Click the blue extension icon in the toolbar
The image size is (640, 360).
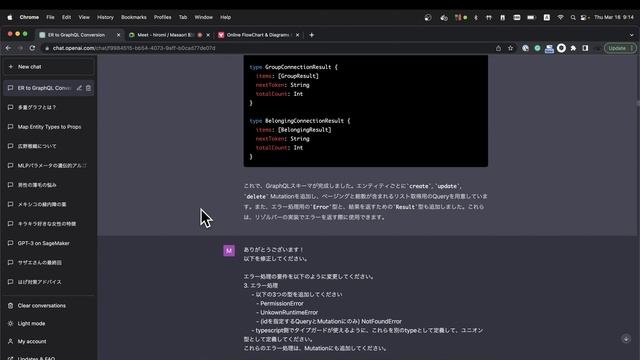pyautogui.click(x=549, y=49)
